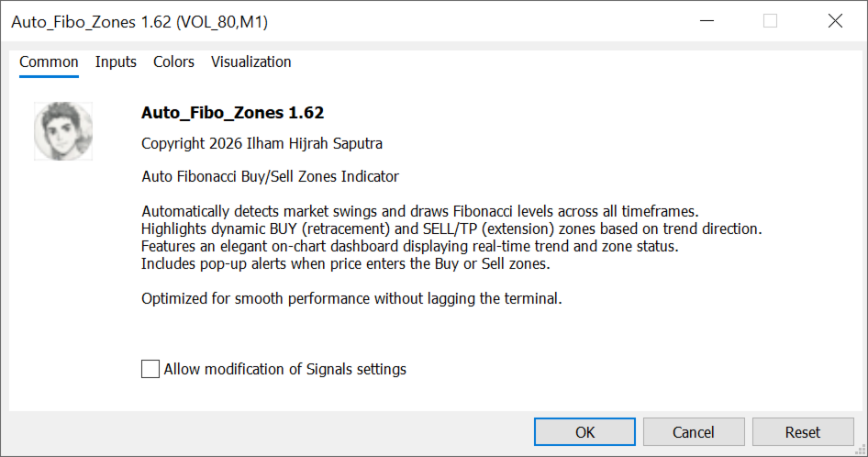Close the dialog with the X icon
This screenshot has height=457, width=868.
click(x=835, y=21)
